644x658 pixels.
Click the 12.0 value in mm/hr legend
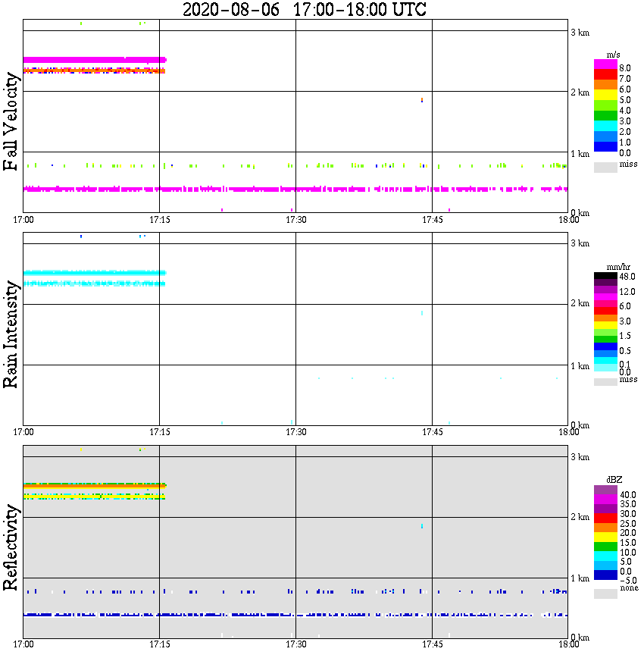click(627, 291)
